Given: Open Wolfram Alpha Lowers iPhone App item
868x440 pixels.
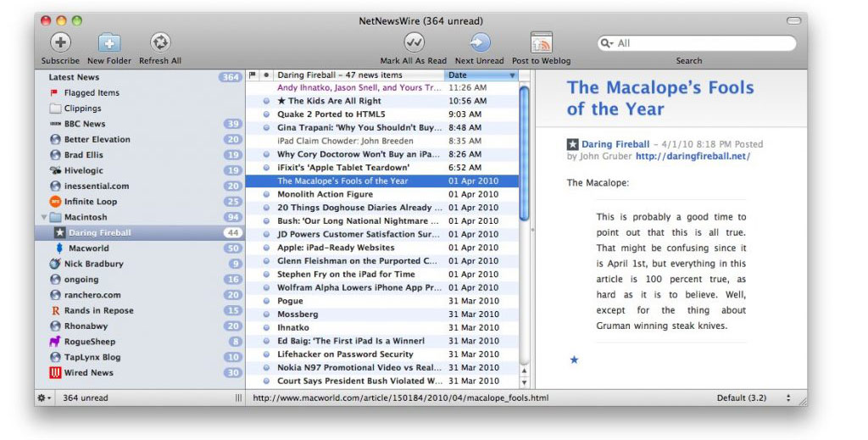Looking at the screenshot, I should [x=382, y=287].
